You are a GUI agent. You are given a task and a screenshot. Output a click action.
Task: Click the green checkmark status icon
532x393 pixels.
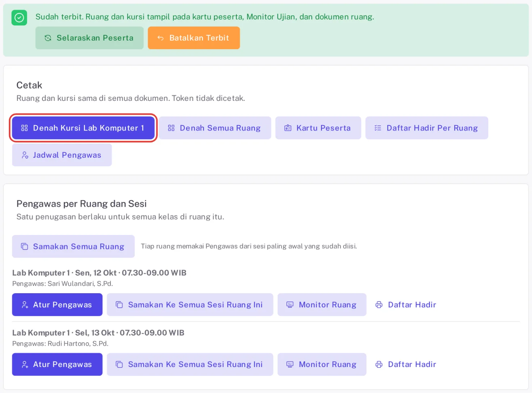tap(19, 17)
